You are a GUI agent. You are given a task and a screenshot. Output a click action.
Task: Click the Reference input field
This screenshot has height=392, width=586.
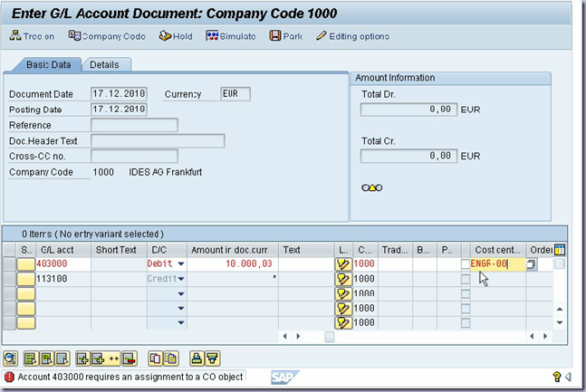pos(134,125)
